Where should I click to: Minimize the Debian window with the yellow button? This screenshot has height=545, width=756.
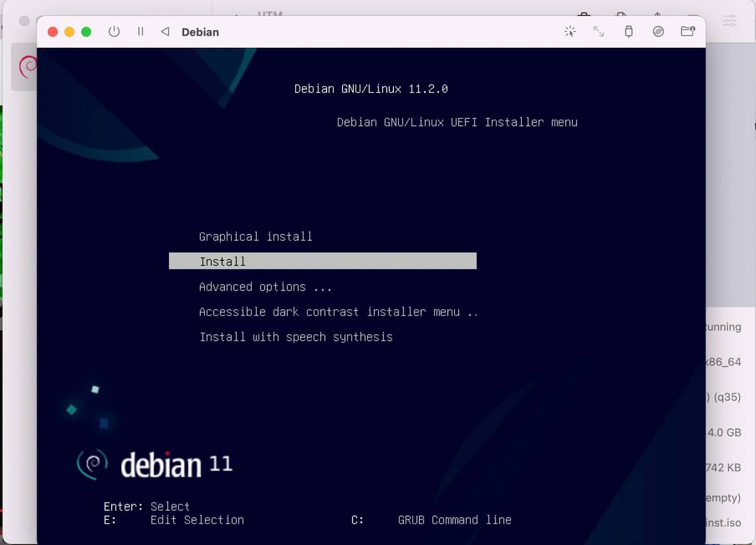click(69, 32)
